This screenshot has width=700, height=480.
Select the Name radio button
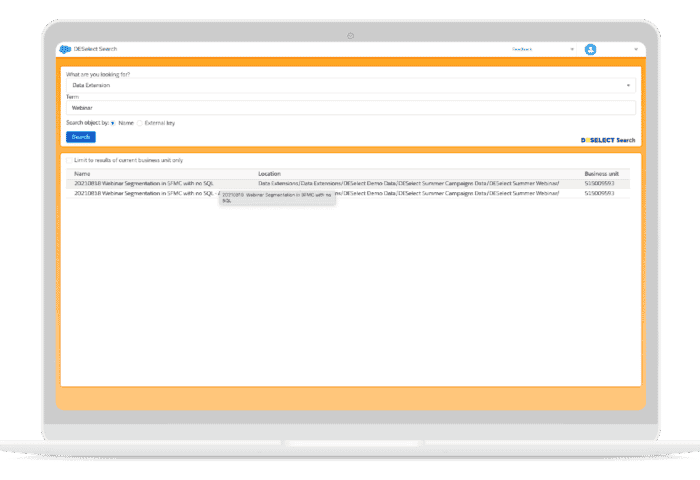tap(113, 123)
